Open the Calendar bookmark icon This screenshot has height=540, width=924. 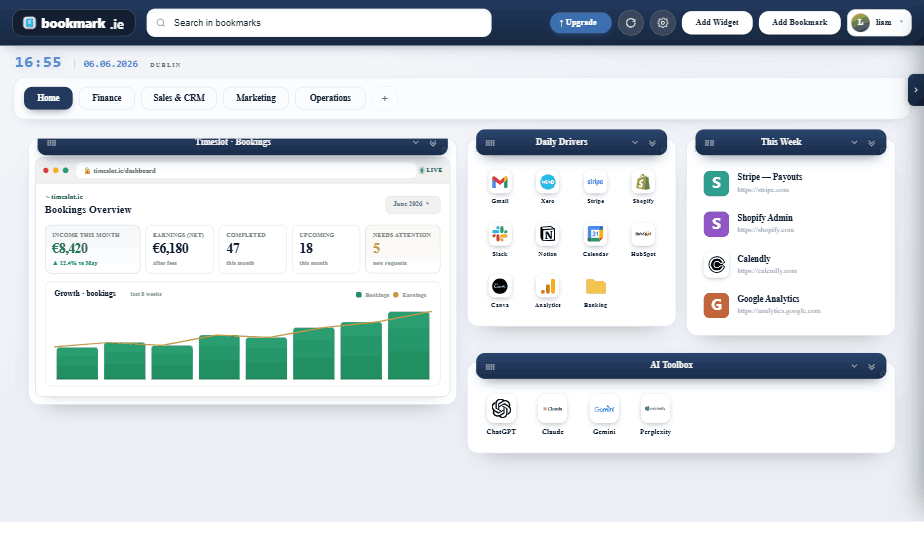(595, 234)
